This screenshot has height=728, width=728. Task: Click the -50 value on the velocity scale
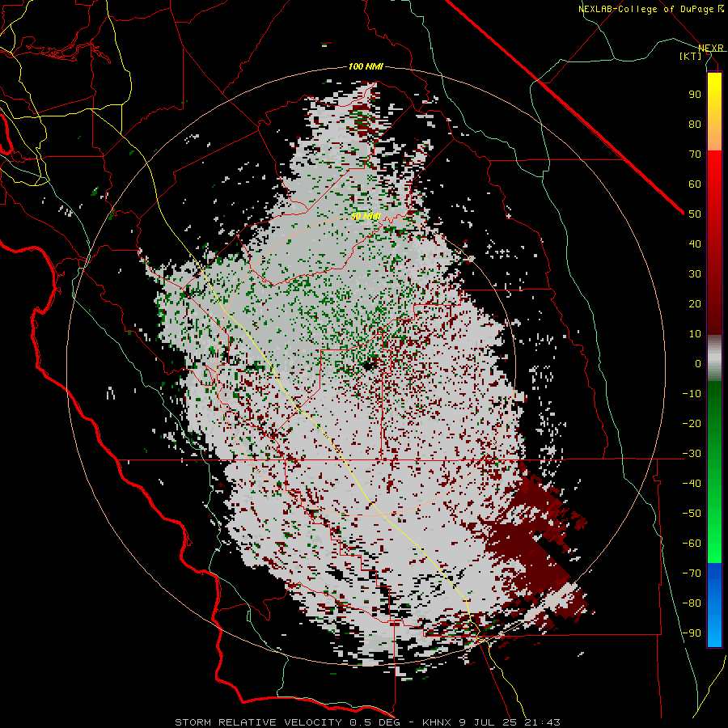(692, 514)
